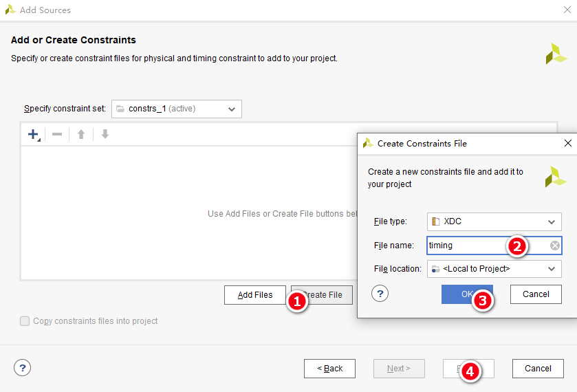Image resolution: width=577 pixels, height=392 pixels.
Task: Click the folder icon beside Local to Project
Action: [436, 269]
